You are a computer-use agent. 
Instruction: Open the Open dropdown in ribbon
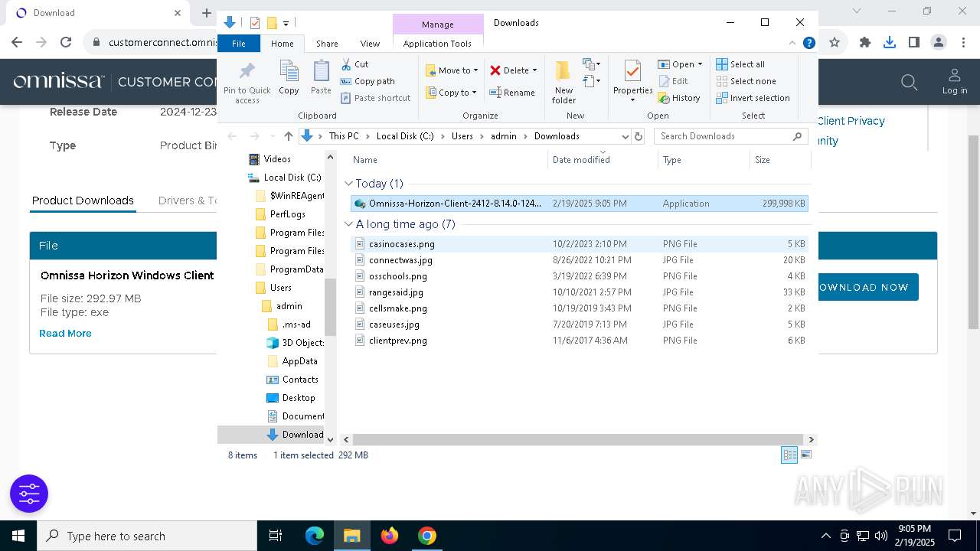680,64
